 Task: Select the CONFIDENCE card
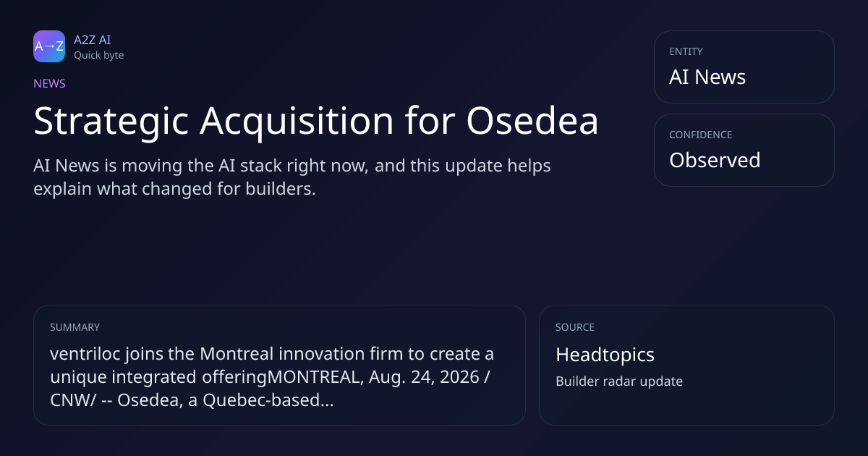click(x=744, y=150)
